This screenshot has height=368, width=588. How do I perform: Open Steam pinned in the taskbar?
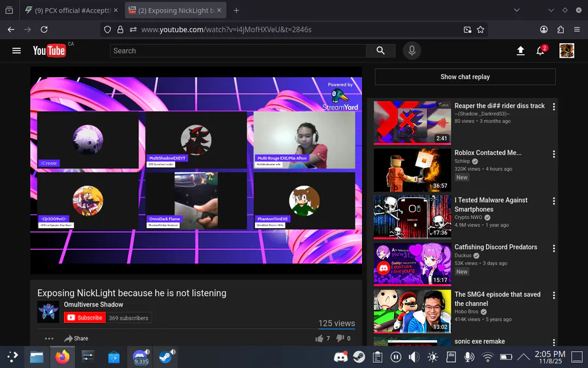(166, 357)
